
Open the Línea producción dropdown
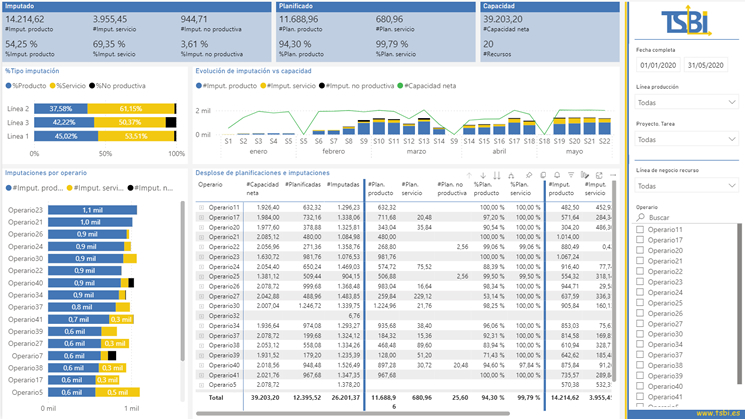[x=687, y=102]
